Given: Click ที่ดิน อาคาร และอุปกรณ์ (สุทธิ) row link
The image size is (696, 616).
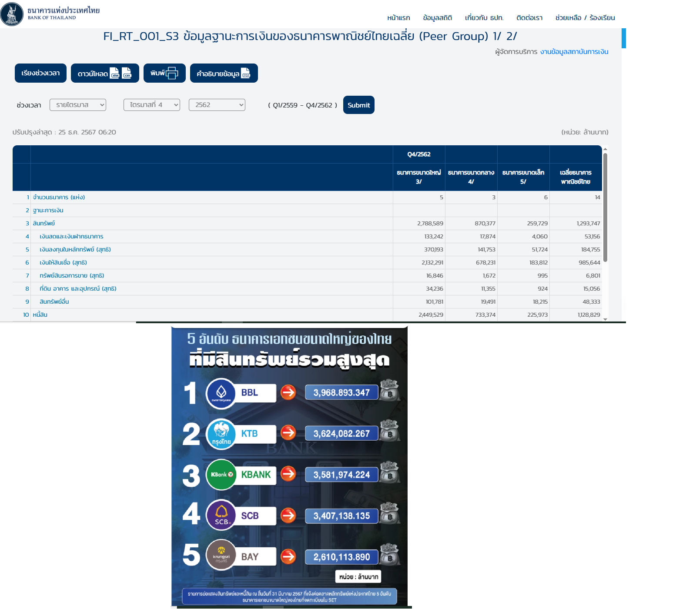Looking at the screenshot, I should [x=78, y=288].
